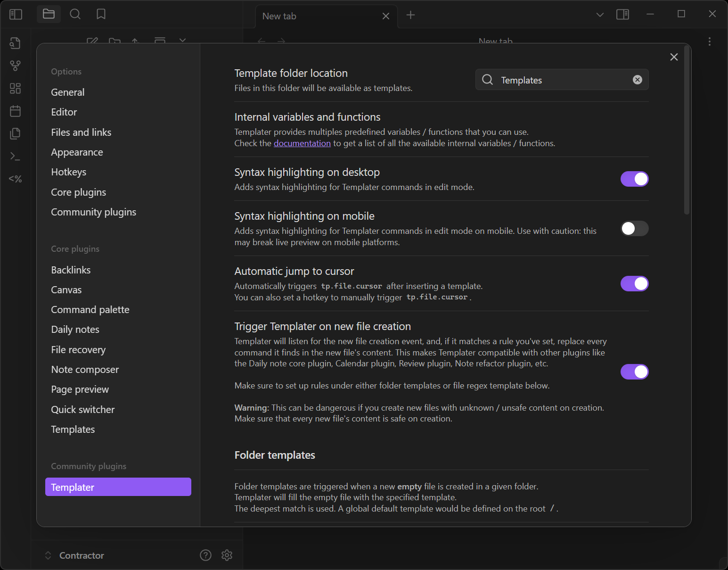Viewport: 728px width, 570px height.
Task: Open insert template ribbon icon
Action: coord(15,133)
